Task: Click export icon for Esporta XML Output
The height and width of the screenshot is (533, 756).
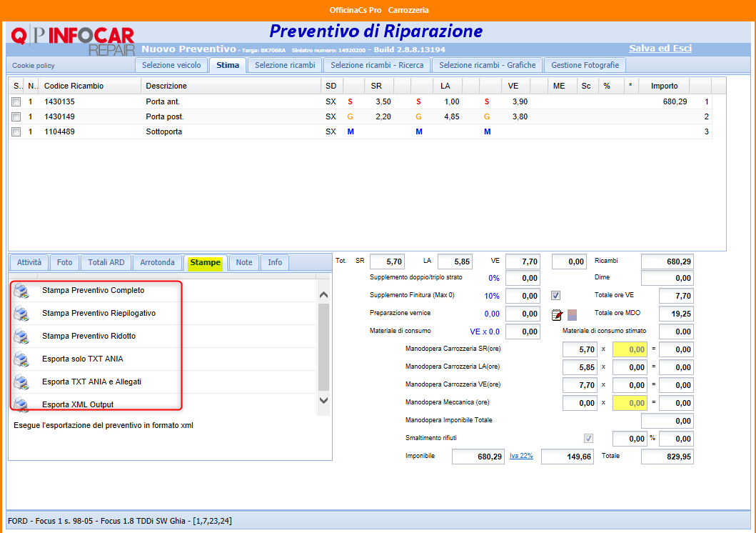Action: click(21, 404)
